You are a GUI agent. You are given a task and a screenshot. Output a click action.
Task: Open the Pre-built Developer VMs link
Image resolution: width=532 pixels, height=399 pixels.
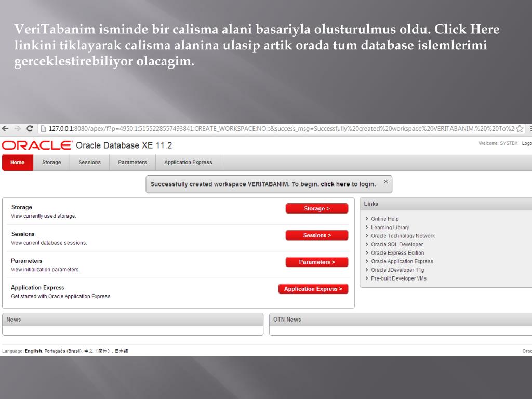pos(398,278)
